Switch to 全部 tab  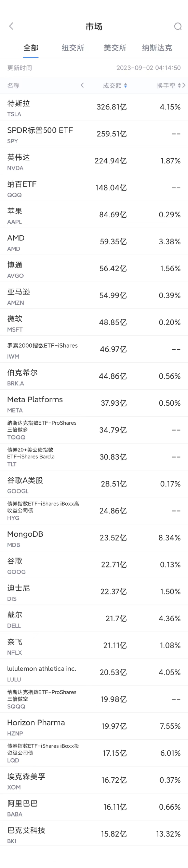point(31,48)
